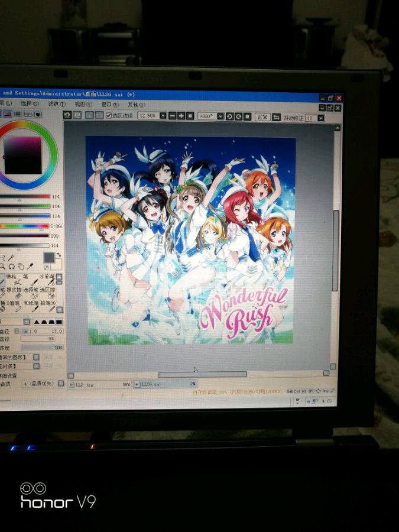Select the magic wand tool
This screenshot has height=532, width=399.
point(11,257)
